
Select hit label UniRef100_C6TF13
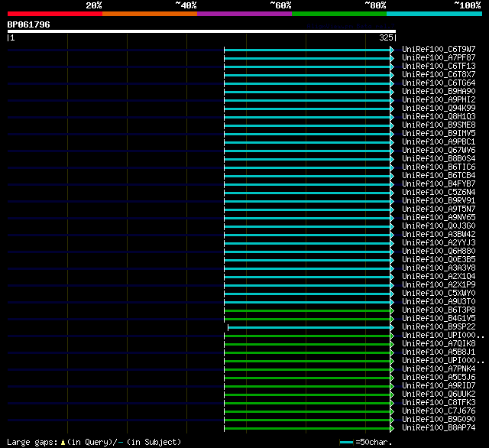coord(439,67)
